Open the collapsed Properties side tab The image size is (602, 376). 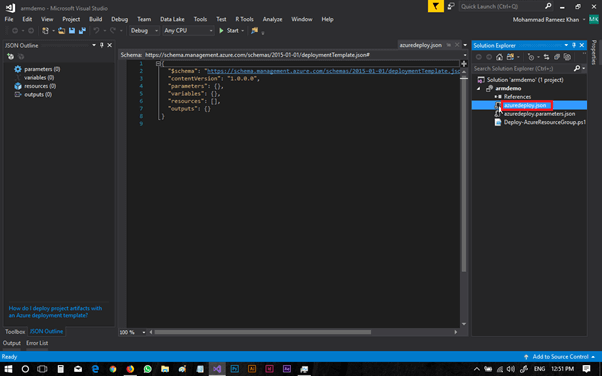coord(594,52)
